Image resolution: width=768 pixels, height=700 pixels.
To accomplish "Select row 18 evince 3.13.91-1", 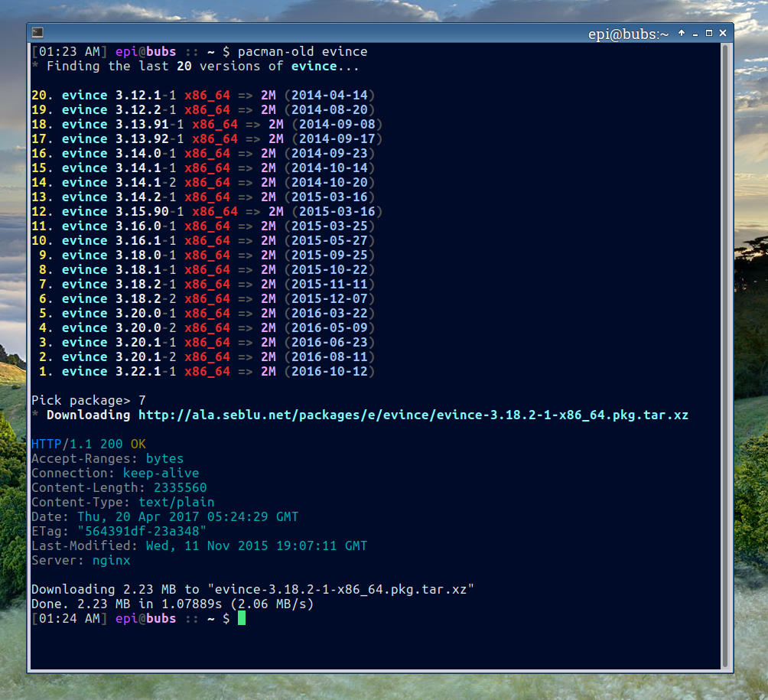I will coord(207,125).
